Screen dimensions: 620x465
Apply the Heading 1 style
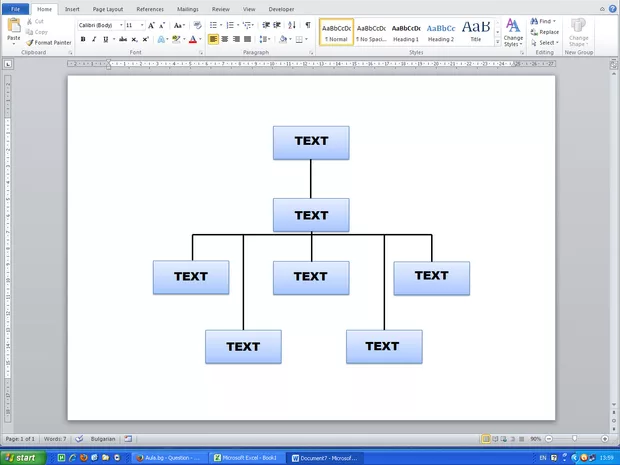click(x=405, y=32)
